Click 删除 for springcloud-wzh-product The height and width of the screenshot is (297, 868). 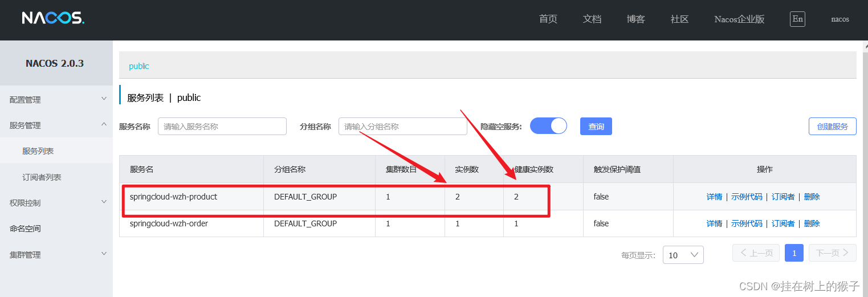pos(812,197)
